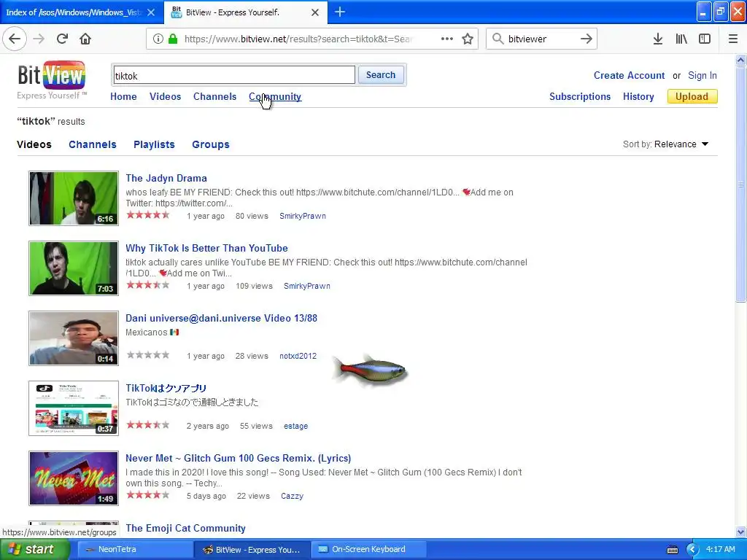
Task: Visit notxd2012 uploader channel
Action: coord(298,356)
